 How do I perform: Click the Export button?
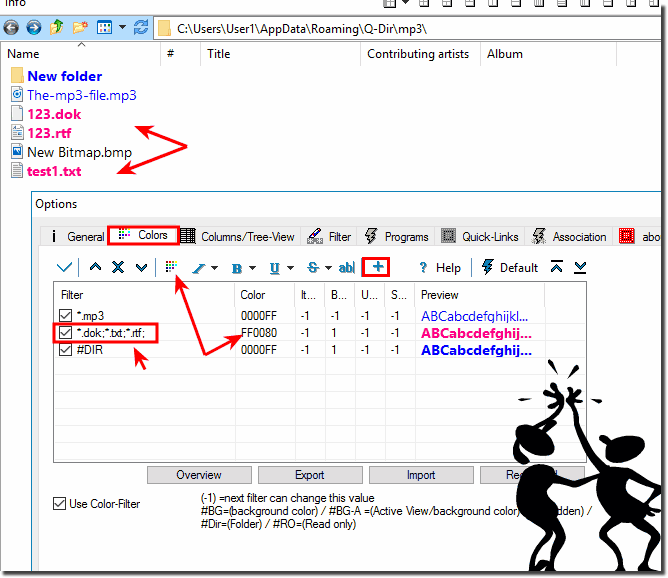pyautogui.click(x=310, y=475)
